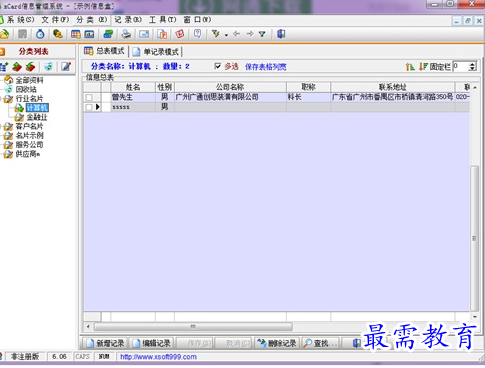Click the first red book sidebar icon
This screenshot has width=485, height=368.
17,67
